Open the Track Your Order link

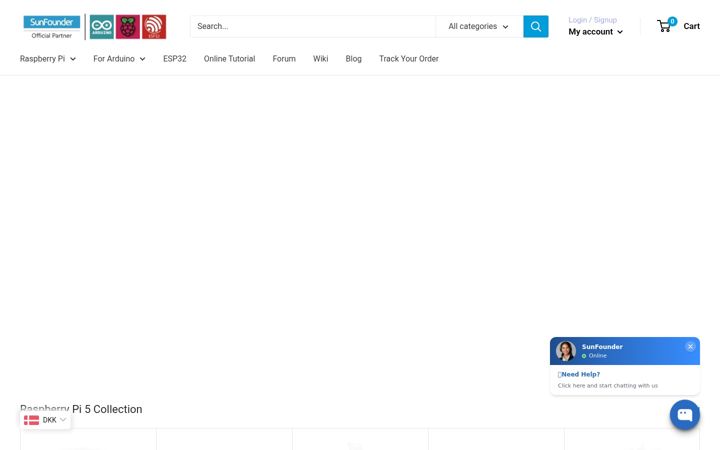pyautogui.click(x=409, y=59)
